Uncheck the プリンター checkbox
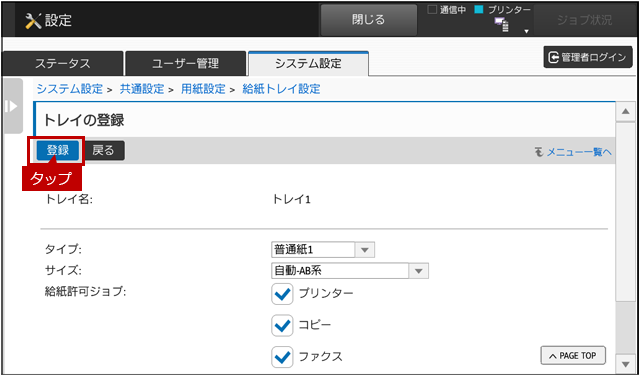 (x=282, y=294)
